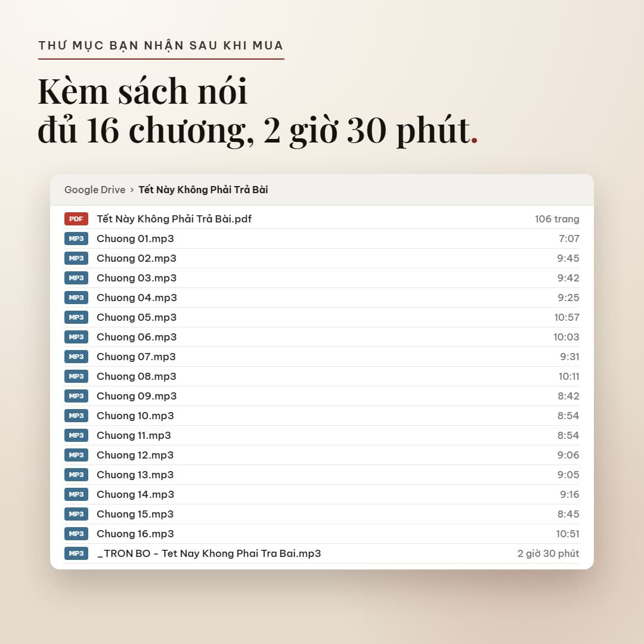
Task: Go to Google Drive in the breadcrumb
Action: [x=95, y=190]
